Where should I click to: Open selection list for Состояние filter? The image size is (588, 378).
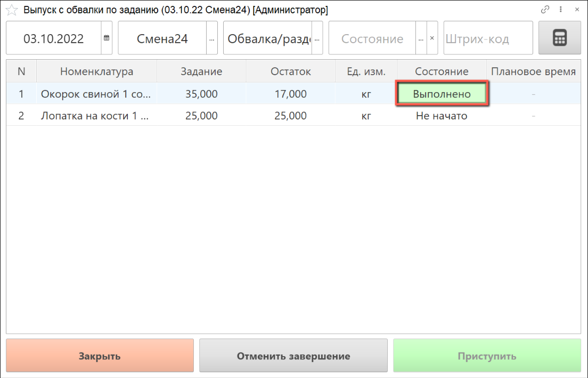421,38
